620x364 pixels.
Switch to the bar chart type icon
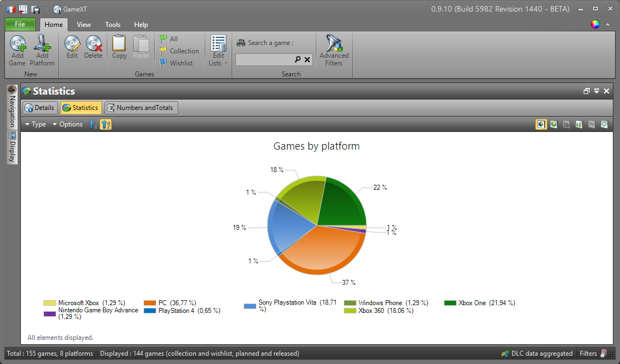click(579, 125)
